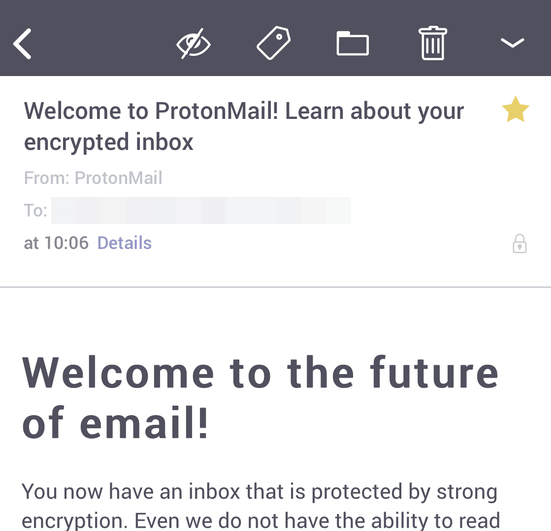
Task: Unstar the message with yellow star
Action: tap(516, 109)
